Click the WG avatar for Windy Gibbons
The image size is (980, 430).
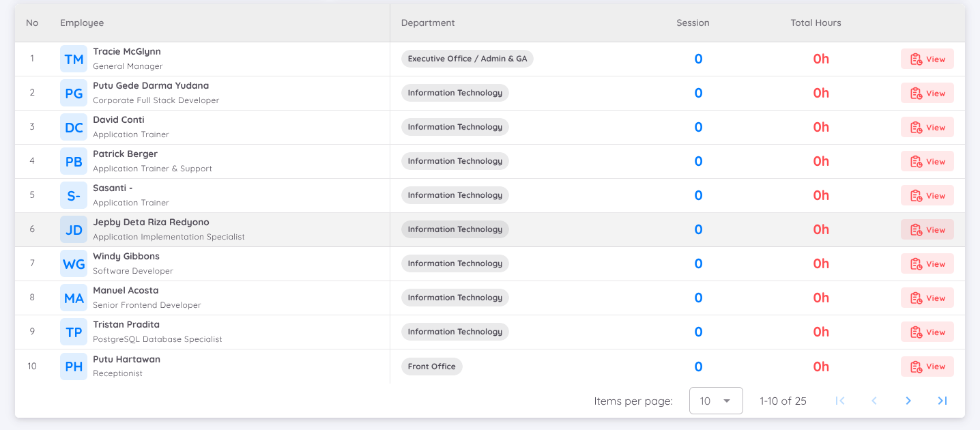click(74, 264)
